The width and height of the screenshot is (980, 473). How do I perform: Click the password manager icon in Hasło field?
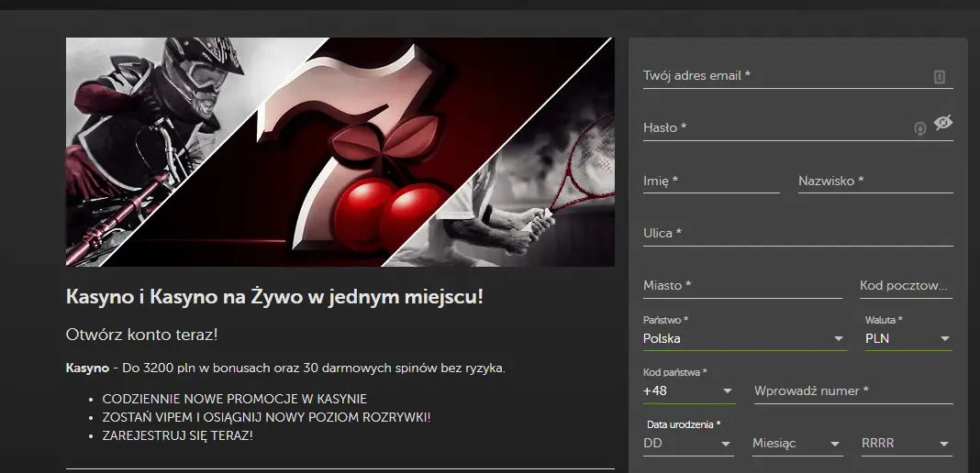(919, 128)
